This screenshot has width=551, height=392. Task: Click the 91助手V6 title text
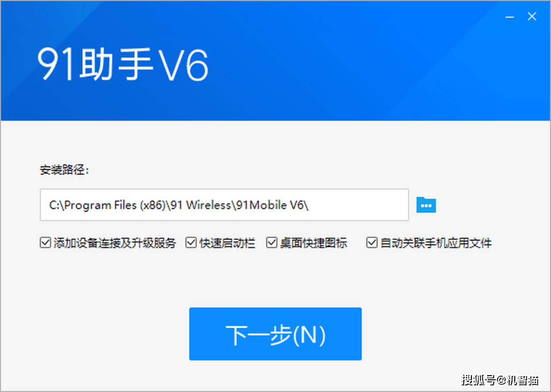click(123, 64)
